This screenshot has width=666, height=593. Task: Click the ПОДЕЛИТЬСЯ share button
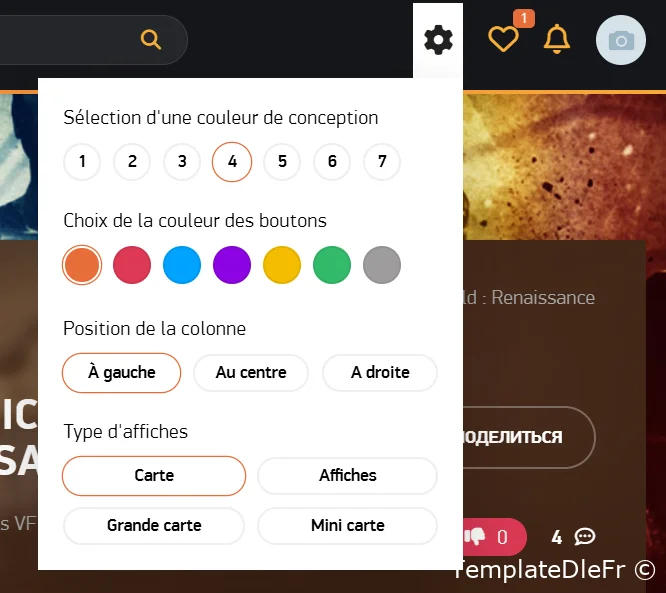point(529,438)
